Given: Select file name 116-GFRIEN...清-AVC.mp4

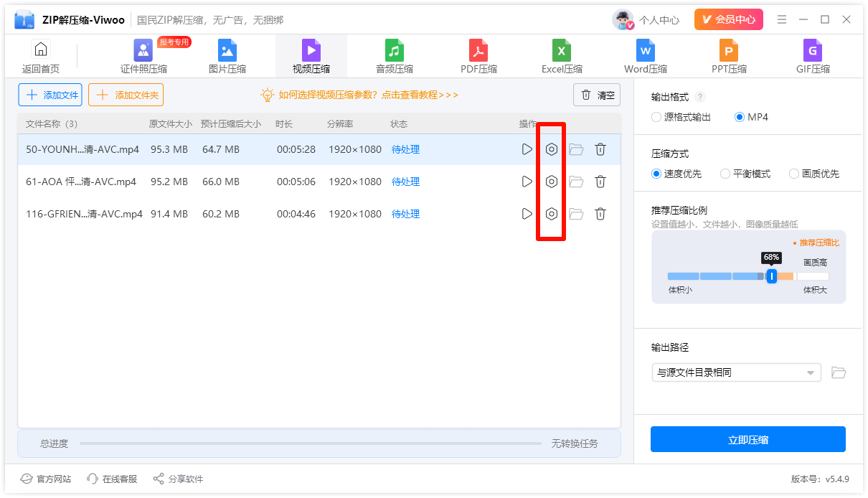Looking at the screenshot, I should (84, 214).
